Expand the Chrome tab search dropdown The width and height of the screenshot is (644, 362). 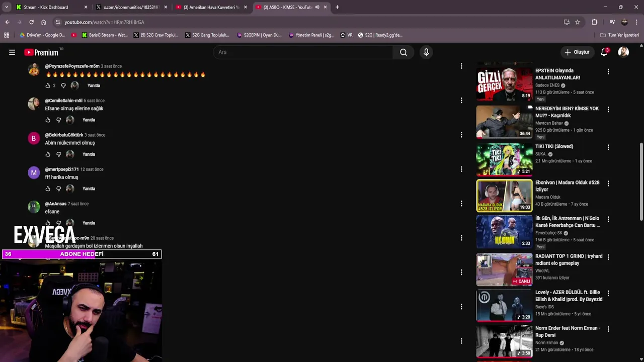7,7
